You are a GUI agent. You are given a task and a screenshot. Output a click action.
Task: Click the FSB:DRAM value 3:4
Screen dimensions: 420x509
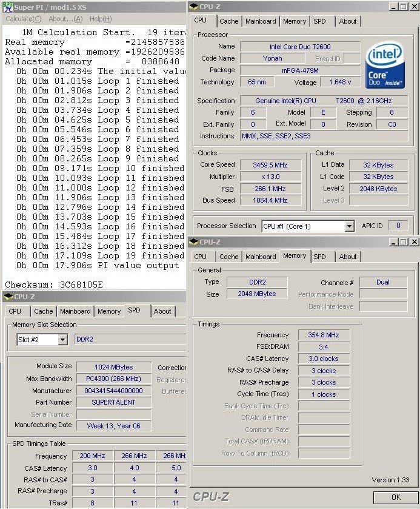tap(324, 347)
